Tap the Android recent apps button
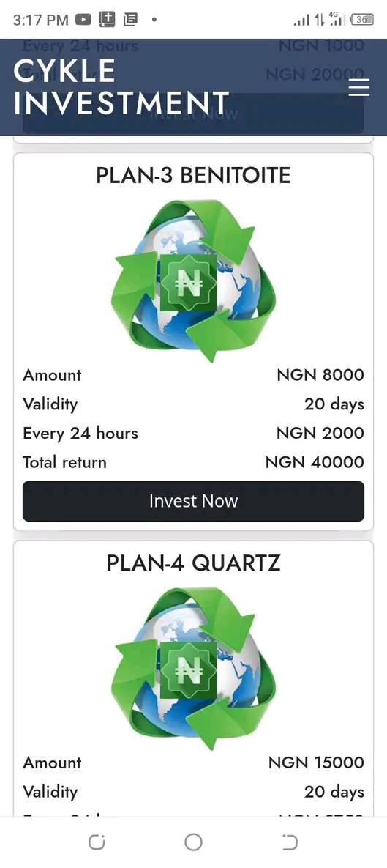The height and width of the screenshot is (868, 387). pos(96,842)
